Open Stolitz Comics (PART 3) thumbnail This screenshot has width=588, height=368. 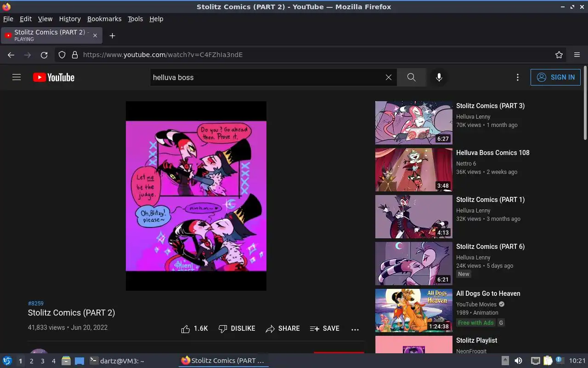click(x=414, y=123)
